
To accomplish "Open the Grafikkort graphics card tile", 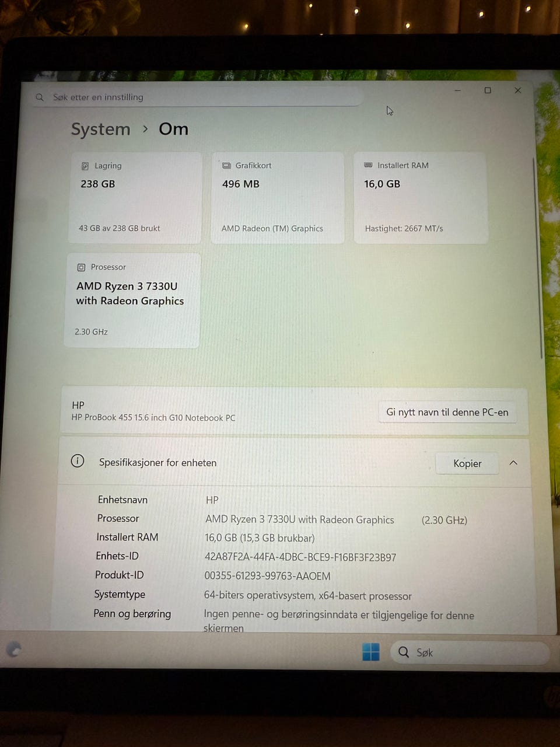I will click(x=278, y=197).
